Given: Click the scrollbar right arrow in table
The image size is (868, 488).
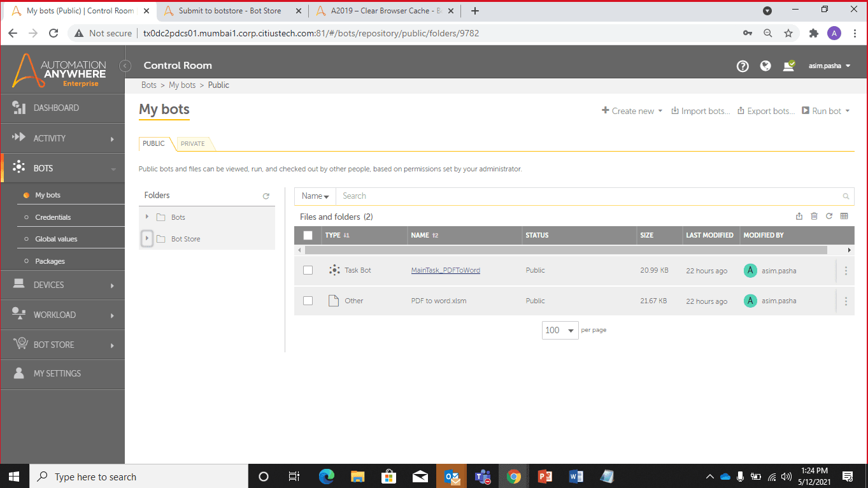Looking at the screenshot, I should [x=850, y=250].
